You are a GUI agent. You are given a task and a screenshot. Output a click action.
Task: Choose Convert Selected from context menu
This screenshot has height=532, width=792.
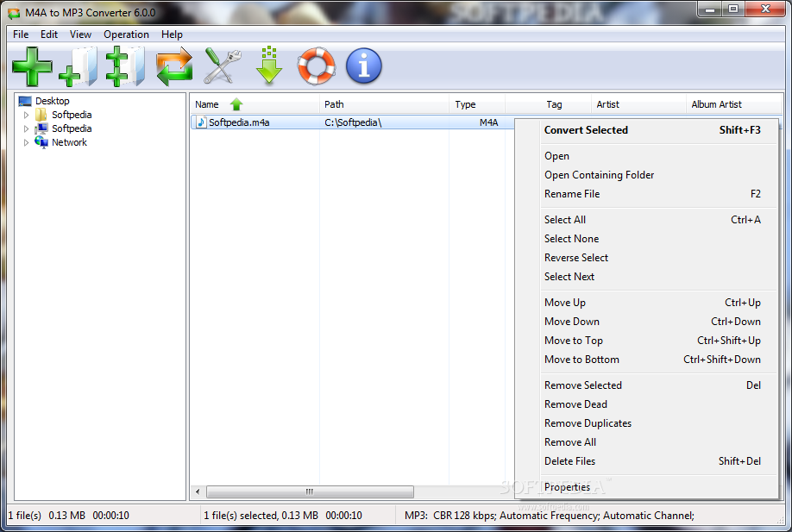tap(646, 130)
